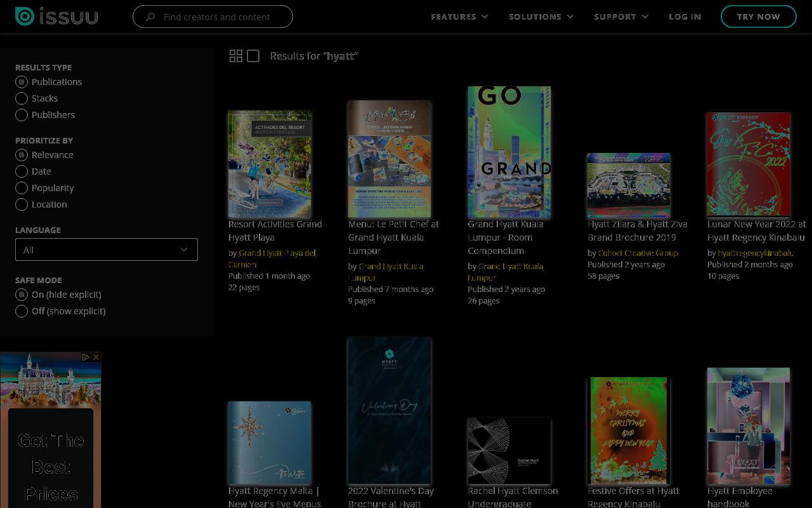The image size is (812, 508).
Task: Open 2022 Valentine's Day brochure cover
Action: 390,411
